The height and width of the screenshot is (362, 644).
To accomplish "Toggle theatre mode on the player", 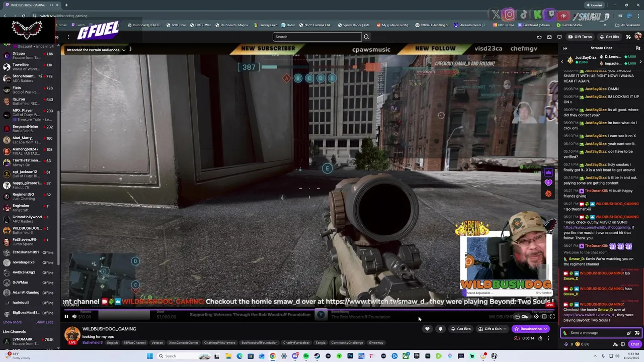I will (544, 317).
